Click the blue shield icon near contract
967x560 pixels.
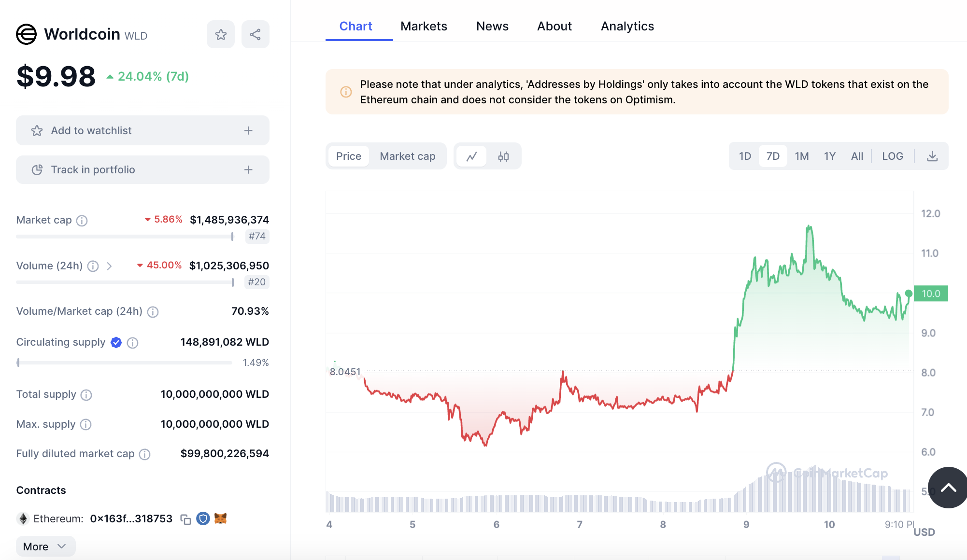tap(203, 518)
